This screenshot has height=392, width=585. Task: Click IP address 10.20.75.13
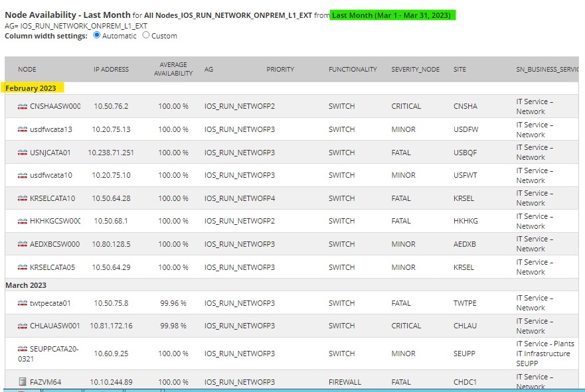point(111,129)
